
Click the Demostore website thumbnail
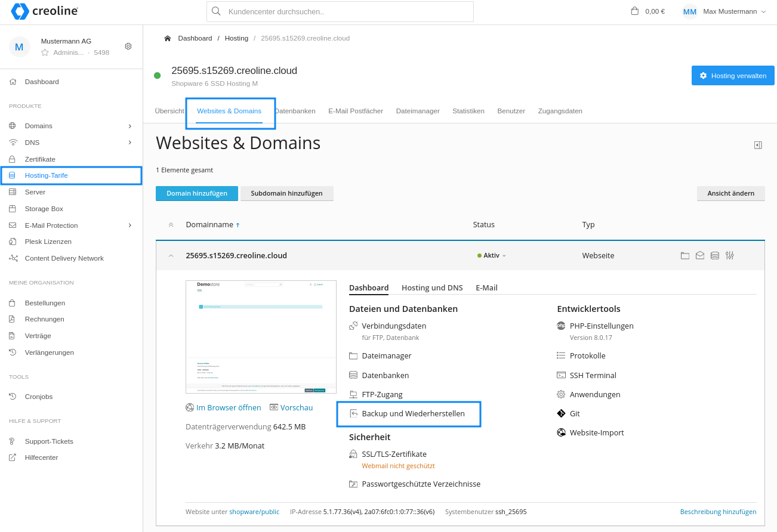point(261,337)
